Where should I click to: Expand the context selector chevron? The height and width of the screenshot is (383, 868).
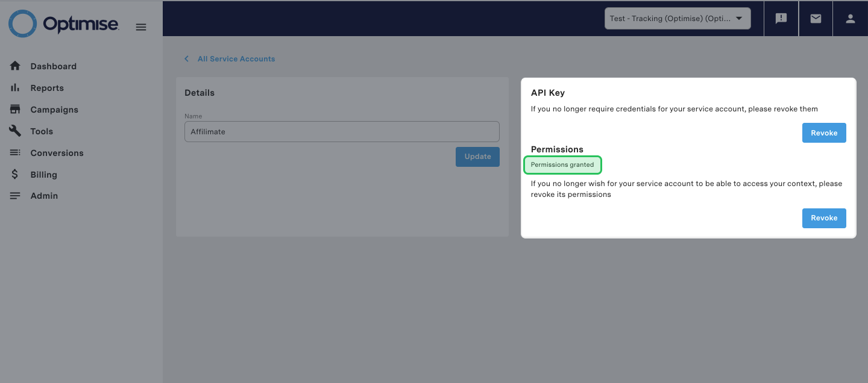[738, 18]
